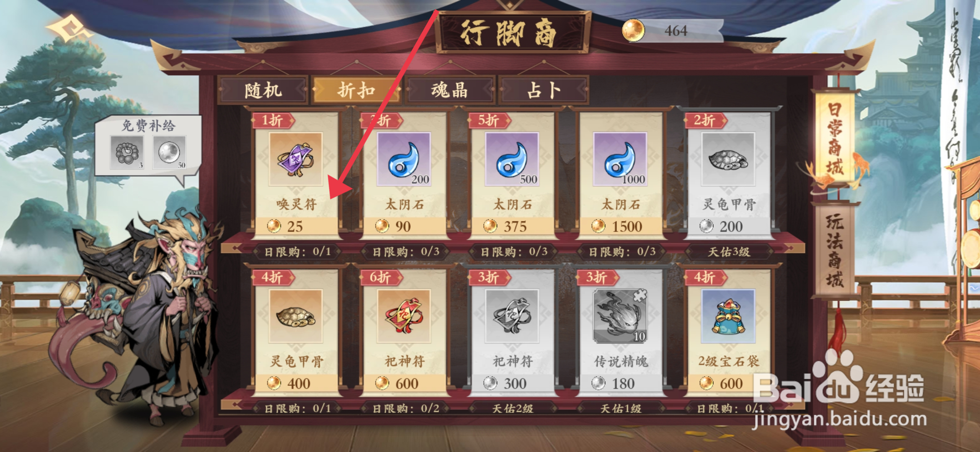980x452 pixels.
Task: Open the 日常商城 side banner
Action: click(x=835, y=138)
